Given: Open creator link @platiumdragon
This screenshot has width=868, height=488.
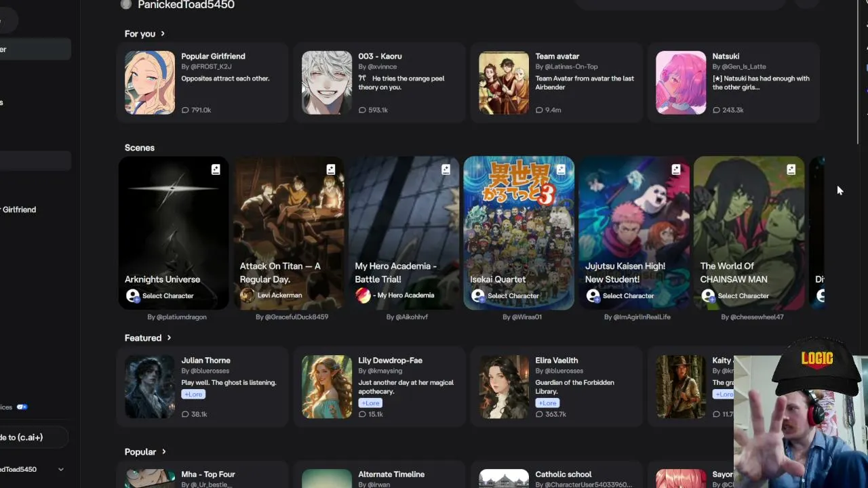Looking at the screenshot, I should (177, 317).
